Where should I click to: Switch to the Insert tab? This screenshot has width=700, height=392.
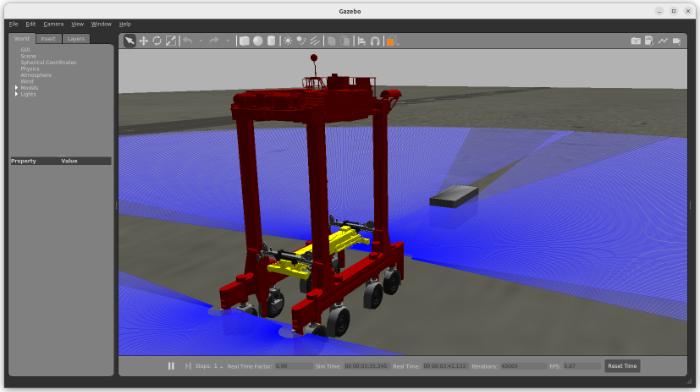pos(48,39)
